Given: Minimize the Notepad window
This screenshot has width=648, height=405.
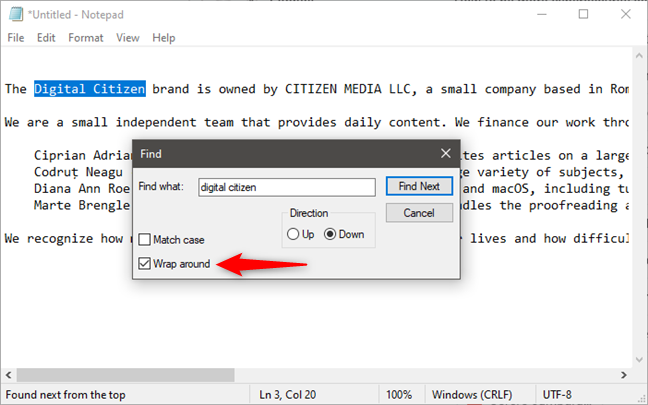Looking at the screenshot, I should click(542, 14).
